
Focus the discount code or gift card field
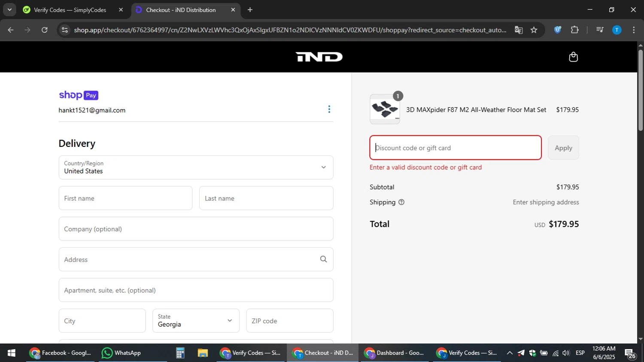tap(456, 148)
